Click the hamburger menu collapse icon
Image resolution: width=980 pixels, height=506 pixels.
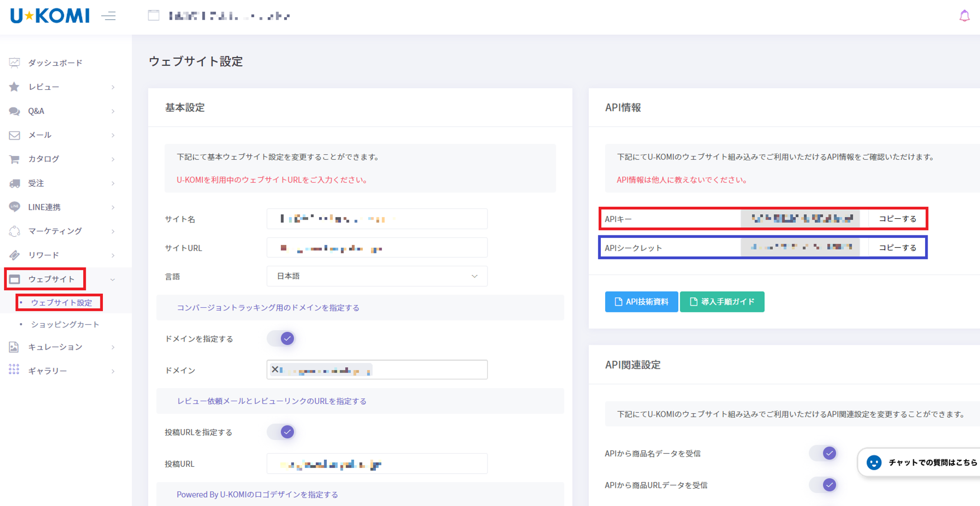[x=108, y=16]
